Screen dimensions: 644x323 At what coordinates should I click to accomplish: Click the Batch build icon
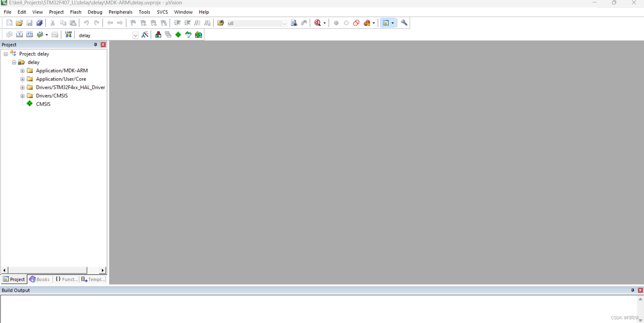pos(40,35)
